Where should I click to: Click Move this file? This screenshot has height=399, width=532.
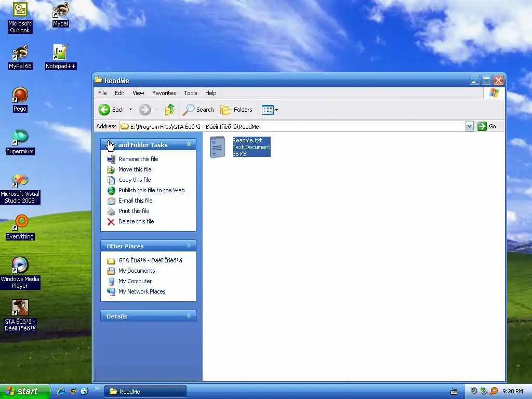135,169
